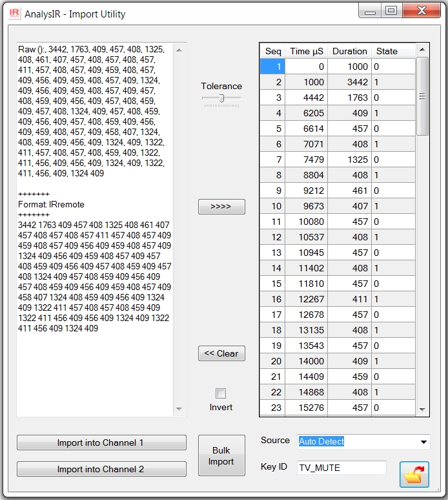This screenshot has height=500, width=448.
Task: Click time cell 10080
Action: click(306, 222)
